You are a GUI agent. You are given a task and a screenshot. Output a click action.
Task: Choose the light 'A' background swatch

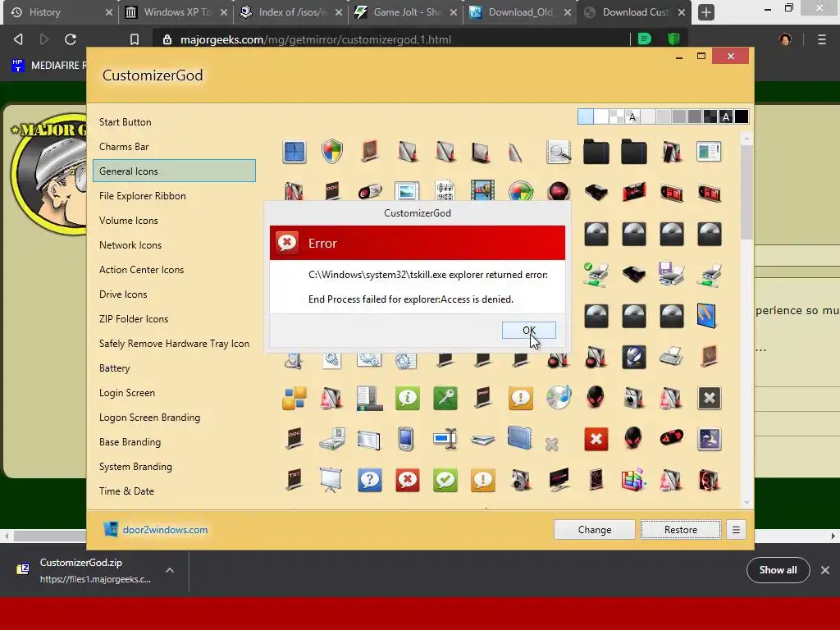coord(632,116)
